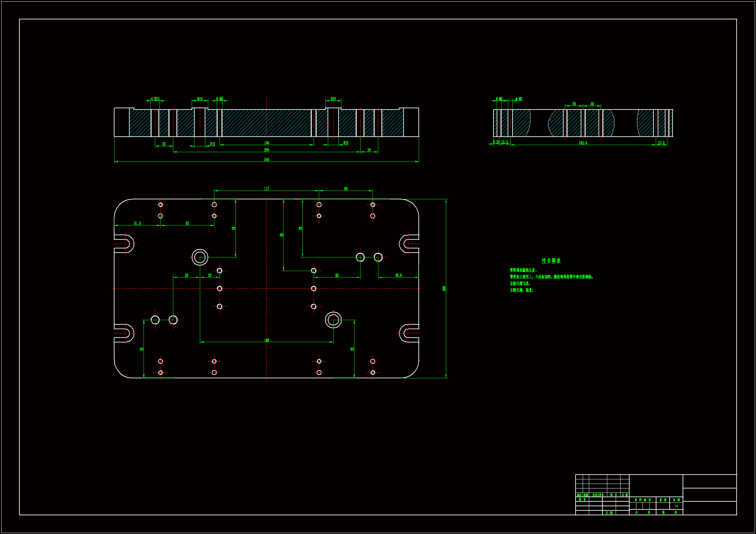Click the 117 dimension above plan view

coord(266,189)
